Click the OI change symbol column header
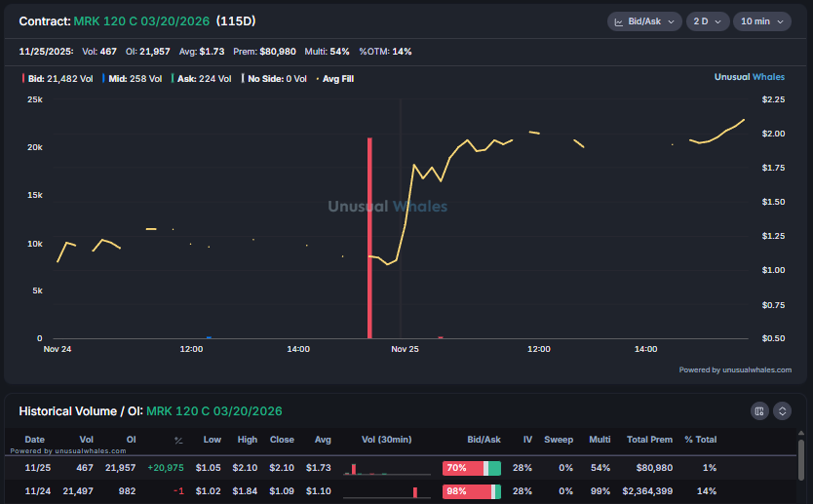 pyautogui.click(x=178, y=440)
